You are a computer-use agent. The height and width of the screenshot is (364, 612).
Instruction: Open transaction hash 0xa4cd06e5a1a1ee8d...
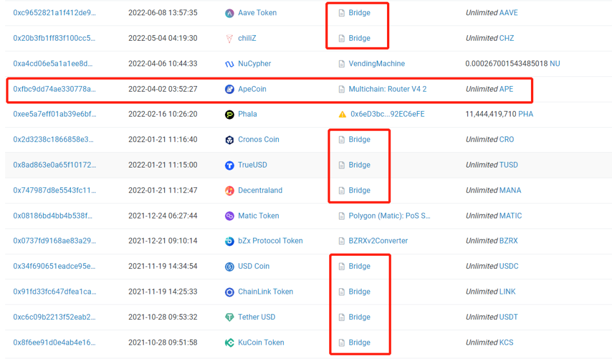pos(53,63)
